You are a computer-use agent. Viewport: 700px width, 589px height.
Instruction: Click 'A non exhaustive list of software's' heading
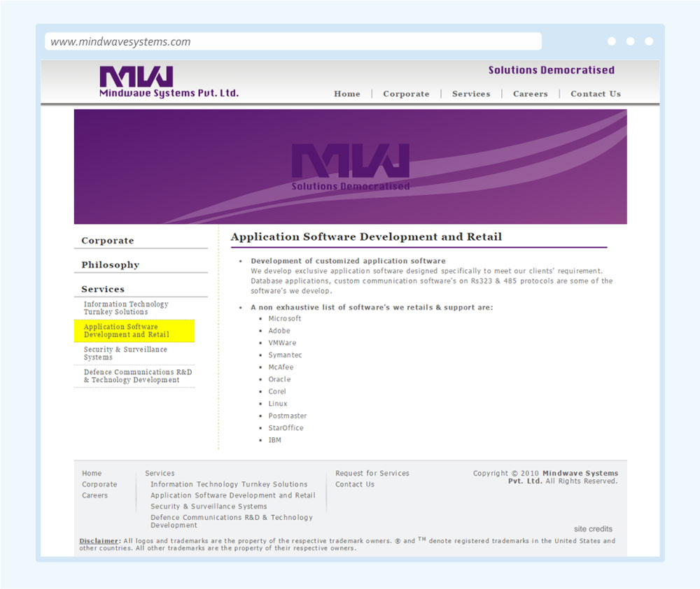[x=372, y=307]
